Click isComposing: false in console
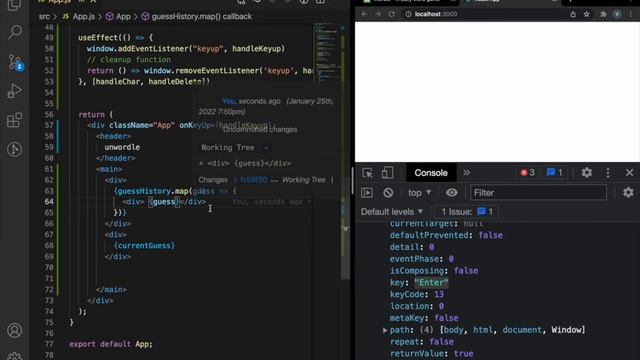The width and height of the screenshot is (640, 360). pyautogui.click(x=434, y=271)
